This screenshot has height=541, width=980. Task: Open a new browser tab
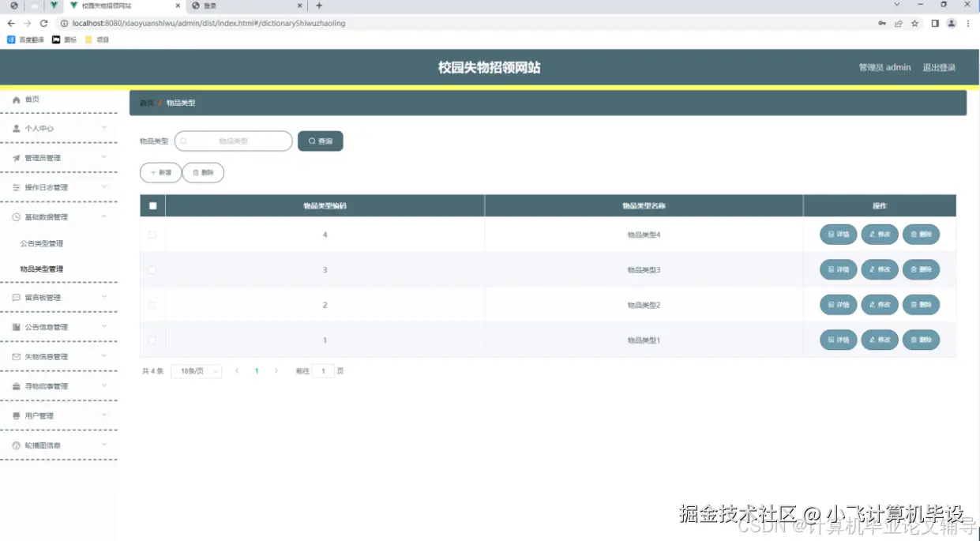click(x=319, y=6)
